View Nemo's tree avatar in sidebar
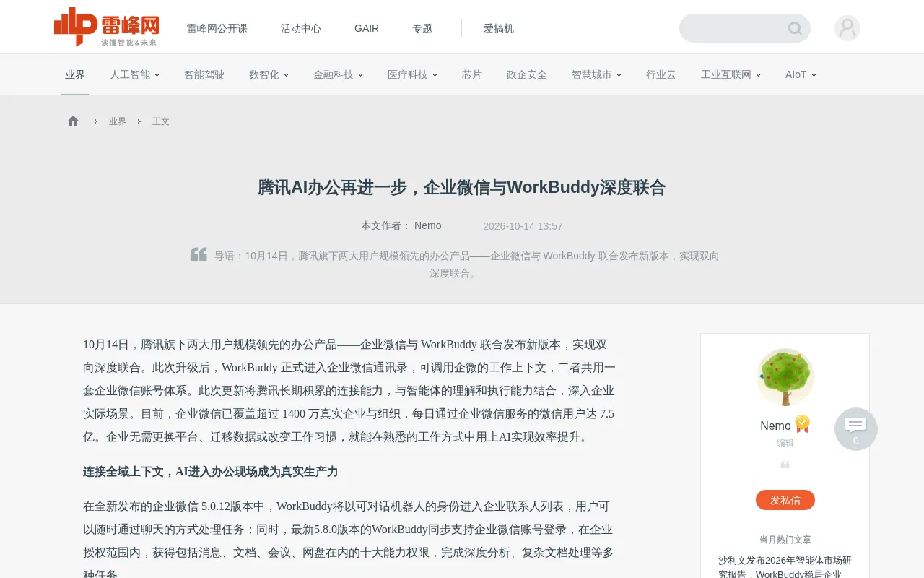Image resolution: width=924 pixels, height=578 pixels. click(785, 377)
